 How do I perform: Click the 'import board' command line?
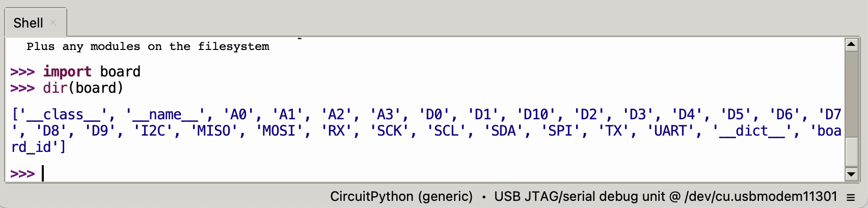(x=92, y=71)
